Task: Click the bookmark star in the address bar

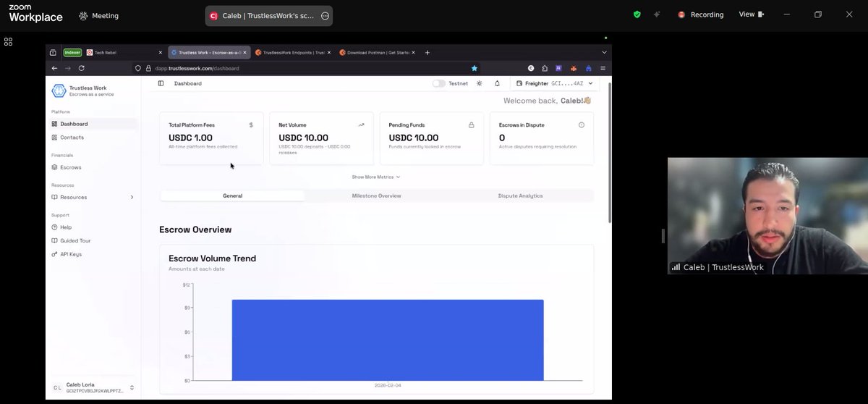Action: click(475, 68)
